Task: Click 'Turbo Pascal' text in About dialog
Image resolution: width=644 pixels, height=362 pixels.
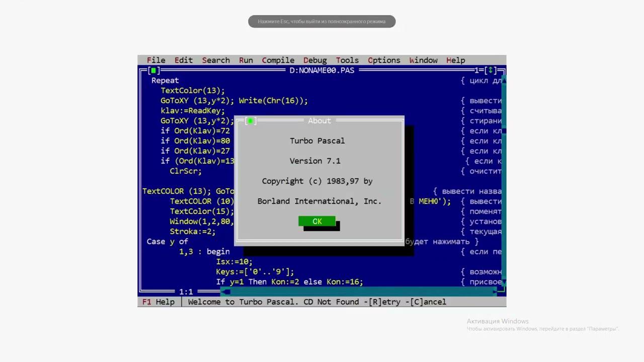Action: point(317,141)
